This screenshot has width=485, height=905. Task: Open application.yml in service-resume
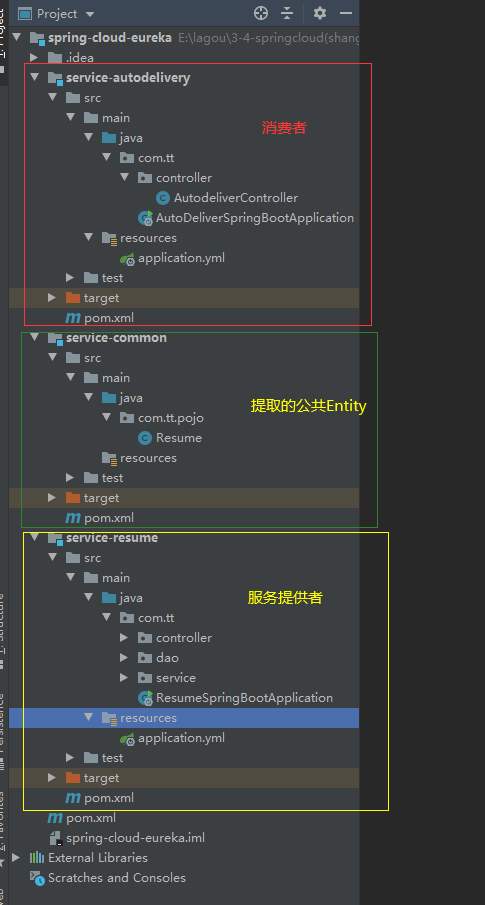pyautogui.click(x=181, y=738)
